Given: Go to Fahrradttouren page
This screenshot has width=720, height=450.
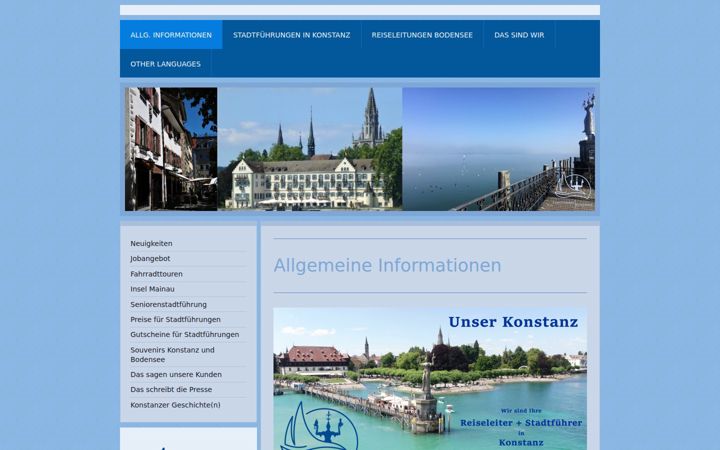Looking at the screenshot, I should (156, 274).
